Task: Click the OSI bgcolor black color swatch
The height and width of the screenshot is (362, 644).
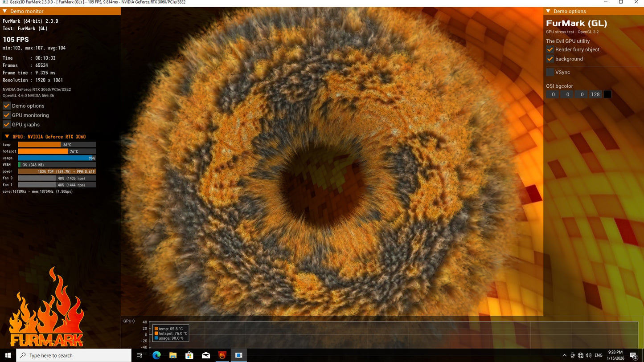Action: pyautogui.click(x=607, y=94)
